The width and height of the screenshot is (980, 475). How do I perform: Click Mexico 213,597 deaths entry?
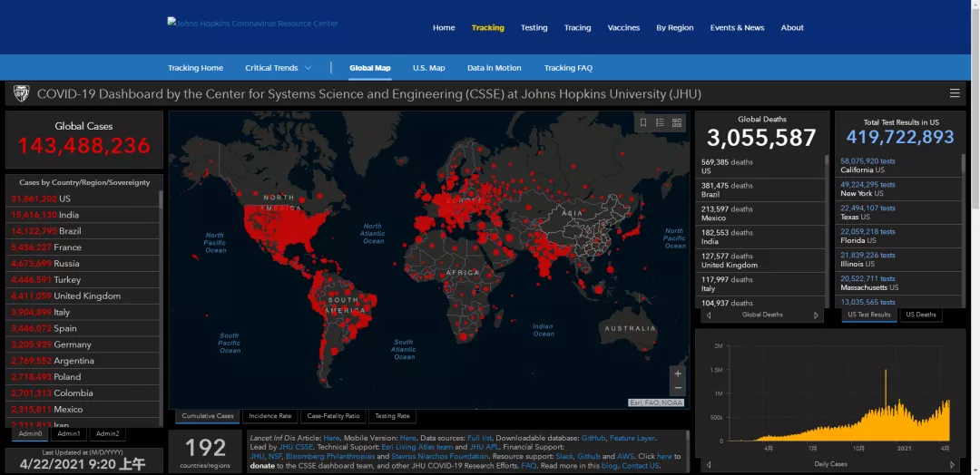click(760, 213)
